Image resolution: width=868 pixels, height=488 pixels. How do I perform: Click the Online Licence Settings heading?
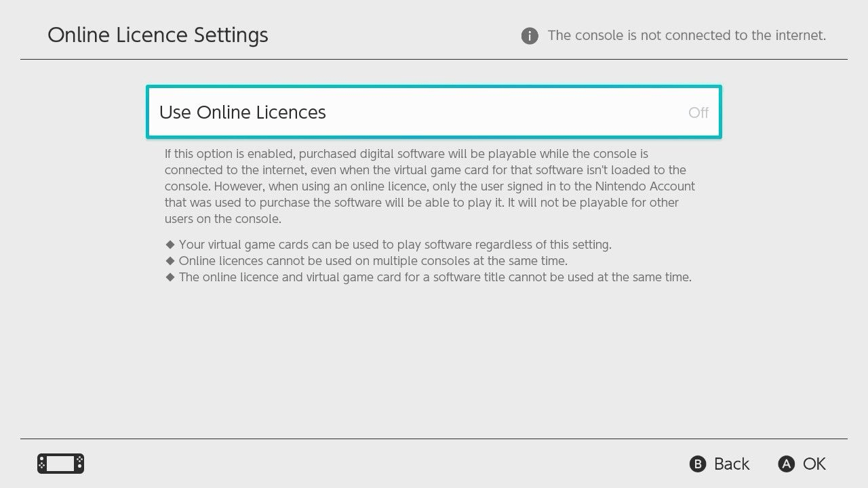click(x=158, y=35)
